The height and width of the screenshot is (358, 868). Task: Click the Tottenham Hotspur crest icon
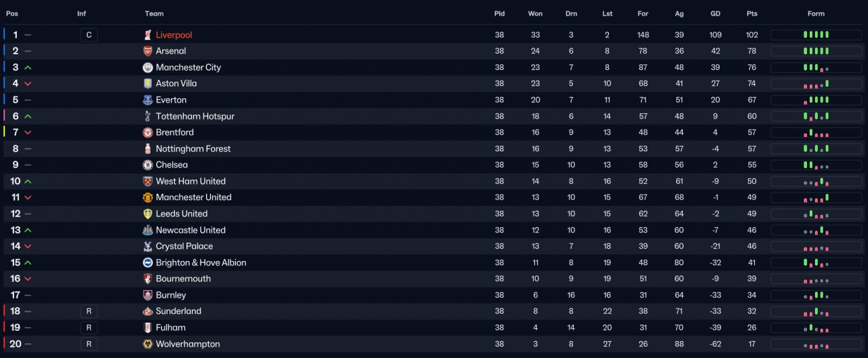click(148, 116)
